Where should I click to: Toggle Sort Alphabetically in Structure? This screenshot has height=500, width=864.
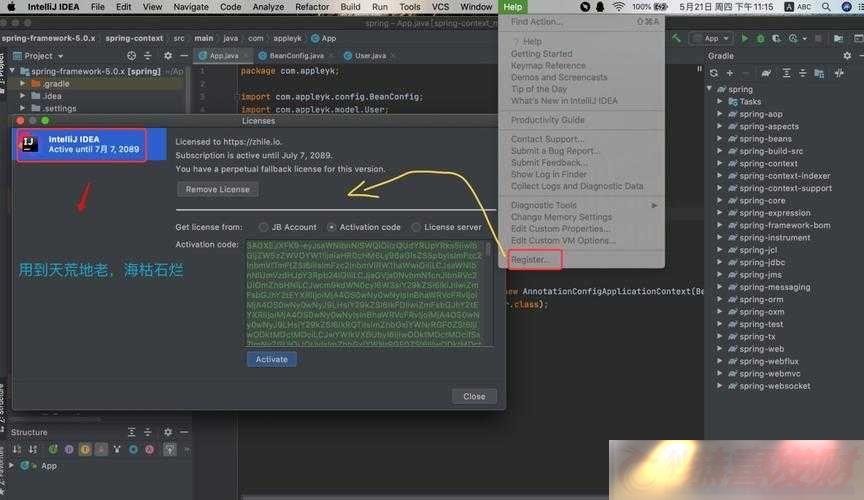[x=33, y=450]
